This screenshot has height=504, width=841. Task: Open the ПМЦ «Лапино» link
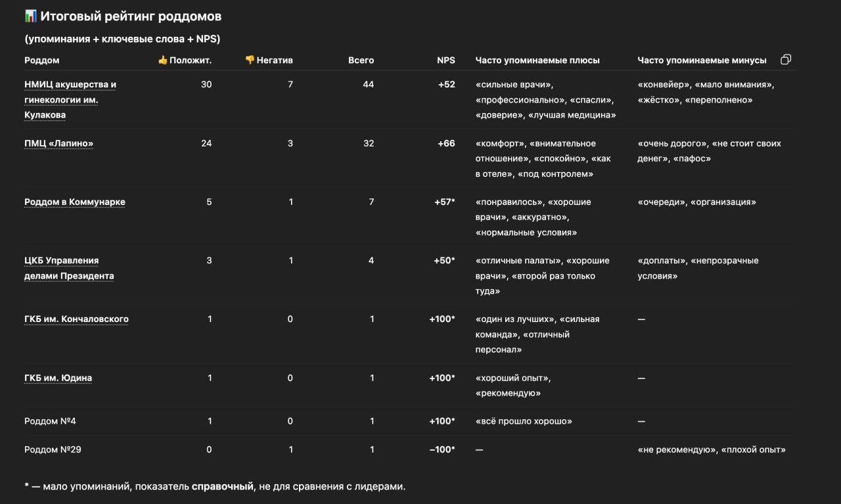pos(58,143)
